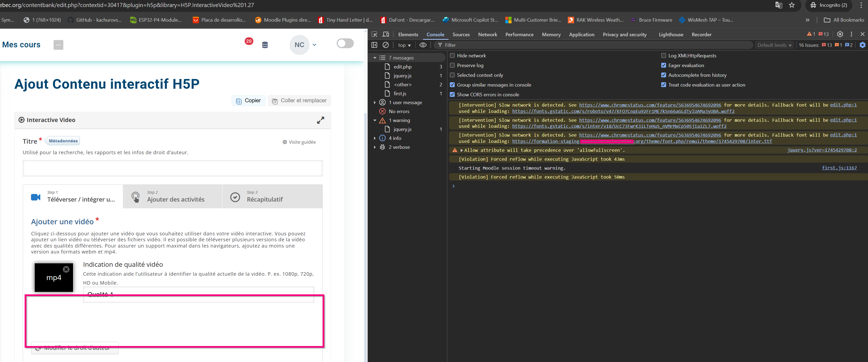Click the Copier button
This screenshot has width=868, height=362.
(x=248, y=101)
